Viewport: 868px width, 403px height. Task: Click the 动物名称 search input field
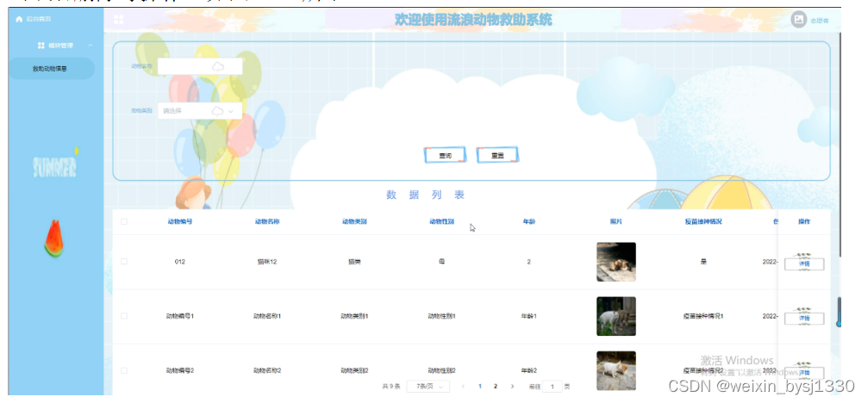[200, 67]
